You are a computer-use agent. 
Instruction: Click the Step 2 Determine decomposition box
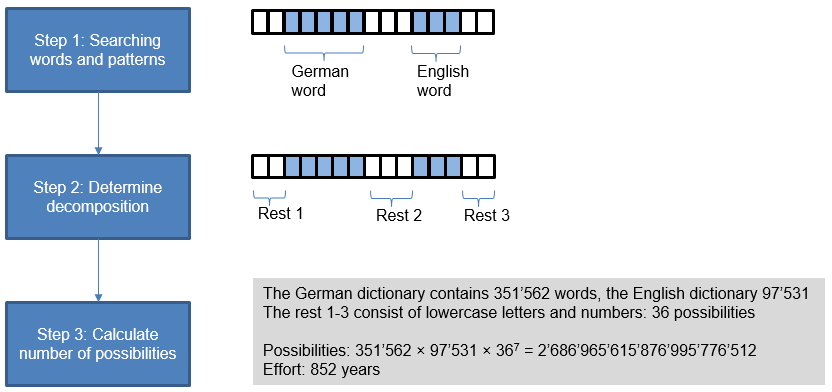point(98,197)
